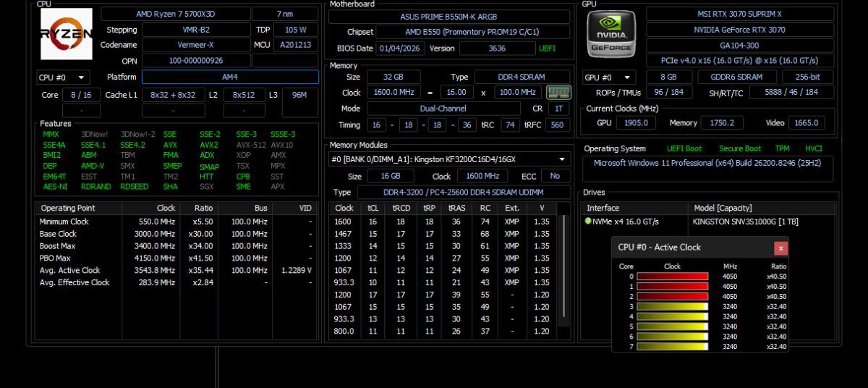868x388 pixels.
Task: Select the Dual-Channel mode field
Action: (443, 109)
